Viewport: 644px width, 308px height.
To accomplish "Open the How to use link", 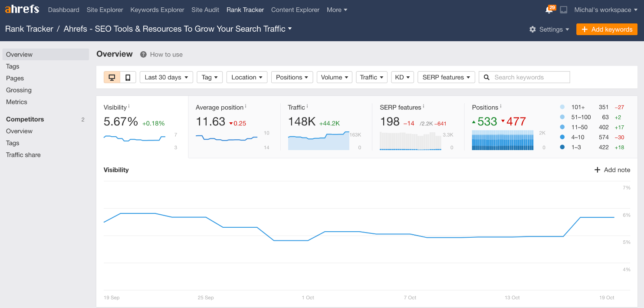I will point(166,55).
